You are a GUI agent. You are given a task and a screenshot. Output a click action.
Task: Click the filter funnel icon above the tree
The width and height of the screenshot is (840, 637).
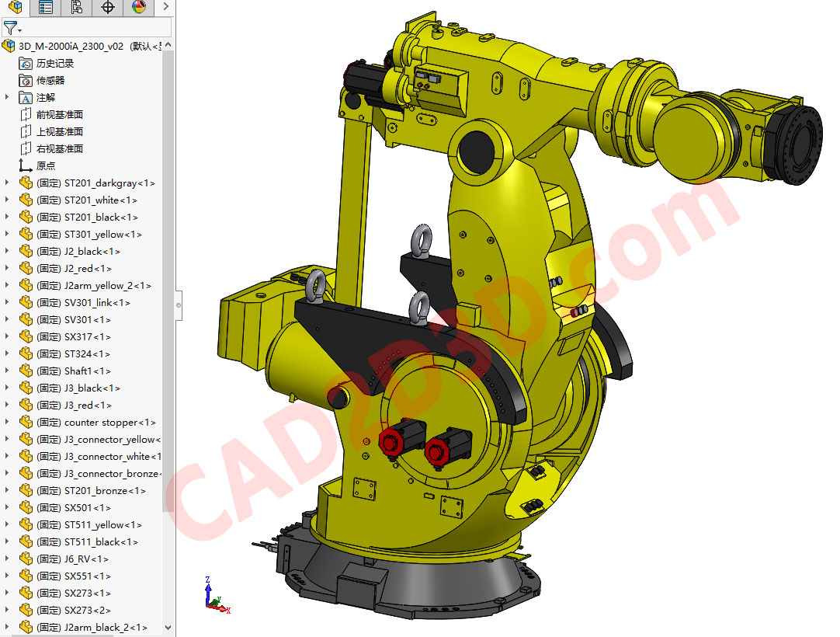pos(9,27)
